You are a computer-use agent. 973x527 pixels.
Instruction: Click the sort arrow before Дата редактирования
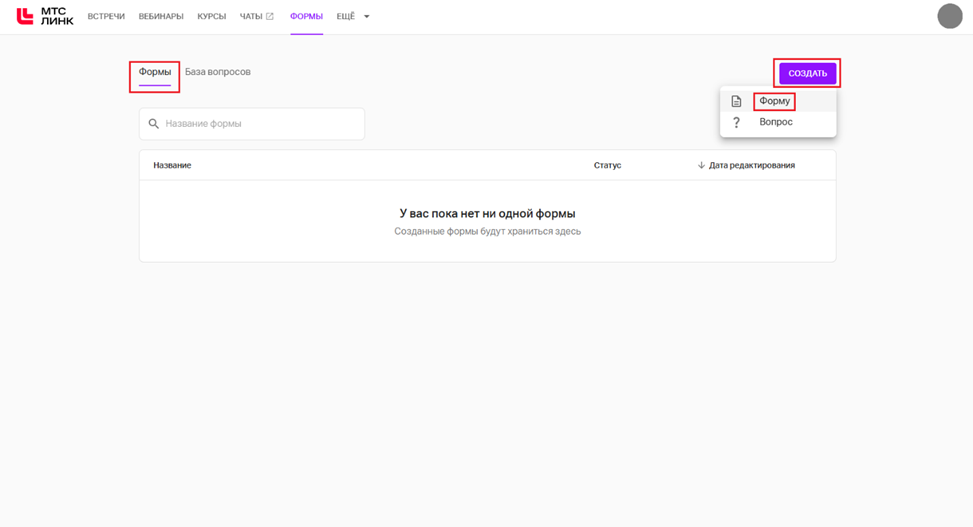point(701,165)
